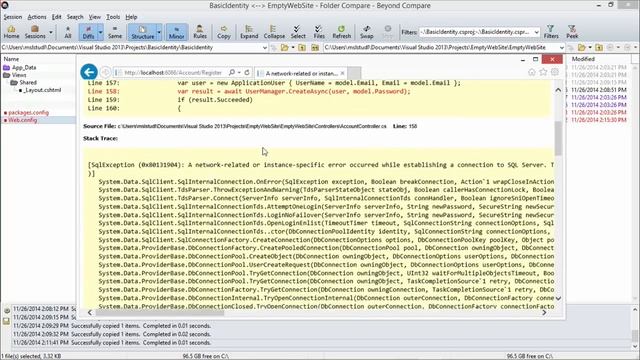The image size is (640, 360).
Task: Click the disabled Stop toolbar button
Action: coord(387,32)
